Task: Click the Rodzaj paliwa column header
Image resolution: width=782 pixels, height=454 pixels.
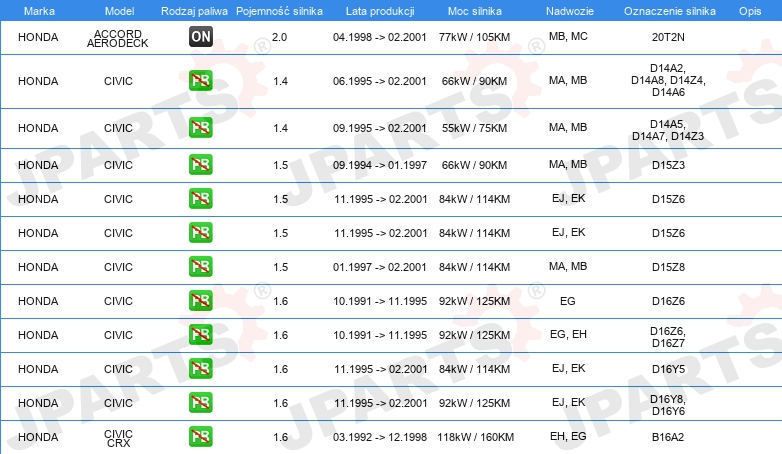Action: 194,11
